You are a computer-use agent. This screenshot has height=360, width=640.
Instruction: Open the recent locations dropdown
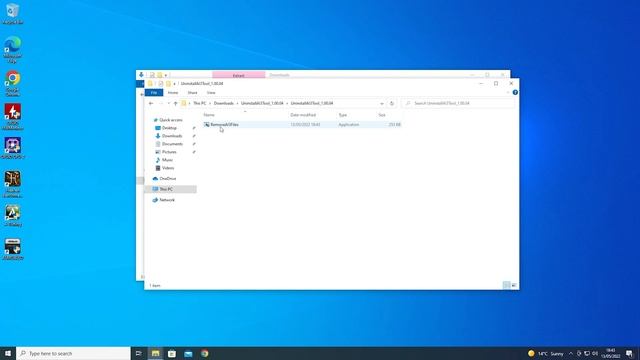point(169,104)
